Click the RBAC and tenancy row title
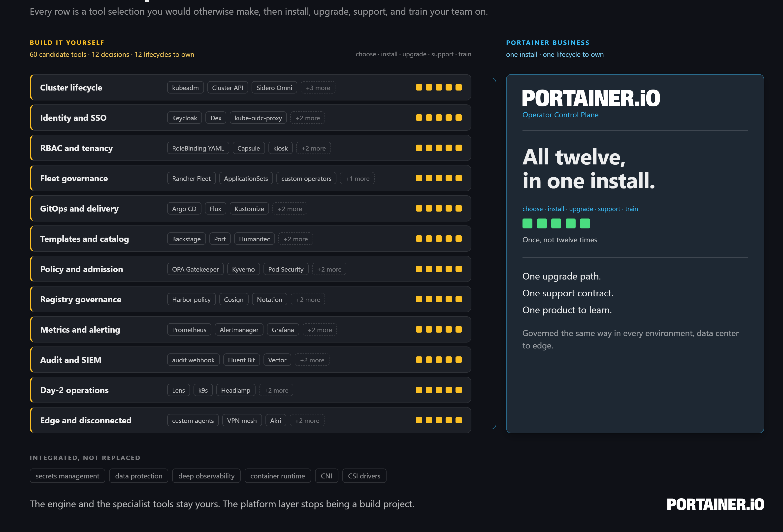This screenshot has width=783, height=532. 76,148
